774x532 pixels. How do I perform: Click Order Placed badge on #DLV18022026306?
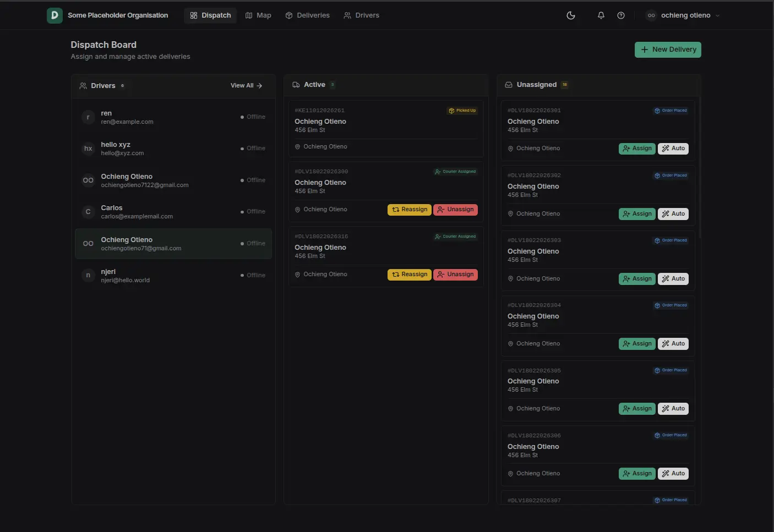point(671,435)
